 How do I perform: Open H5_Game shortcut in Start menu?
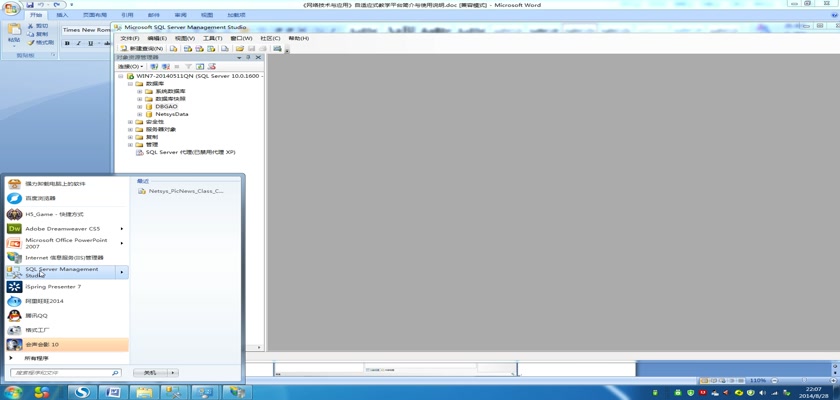click(x=67, y=214)
